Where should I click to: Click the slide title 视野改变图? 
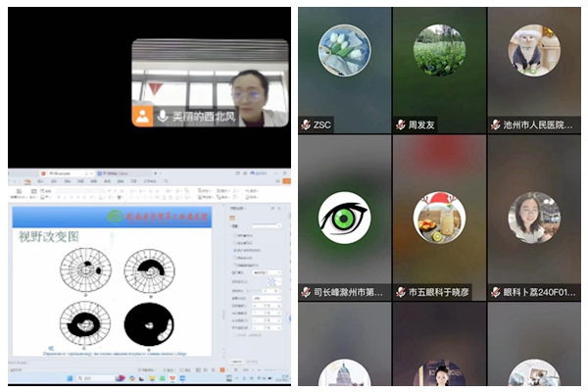49,237
